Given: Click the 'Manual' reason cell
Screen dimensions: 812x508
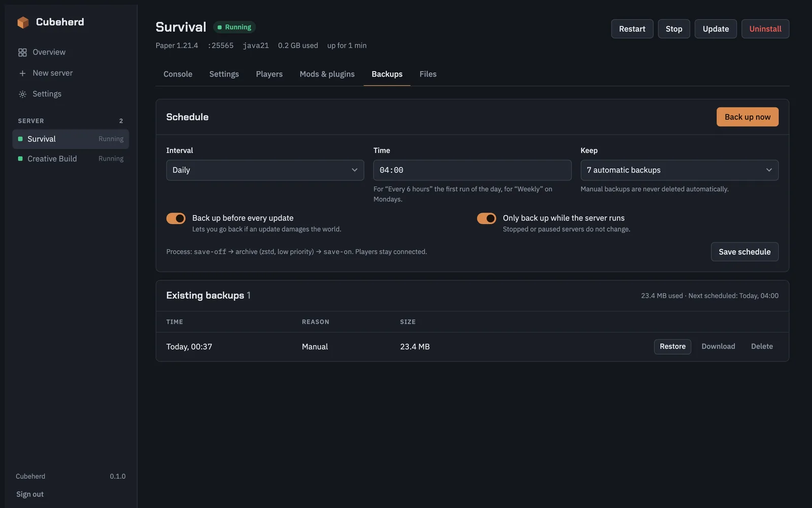Looking at the screenshot, I should (315, 347).
